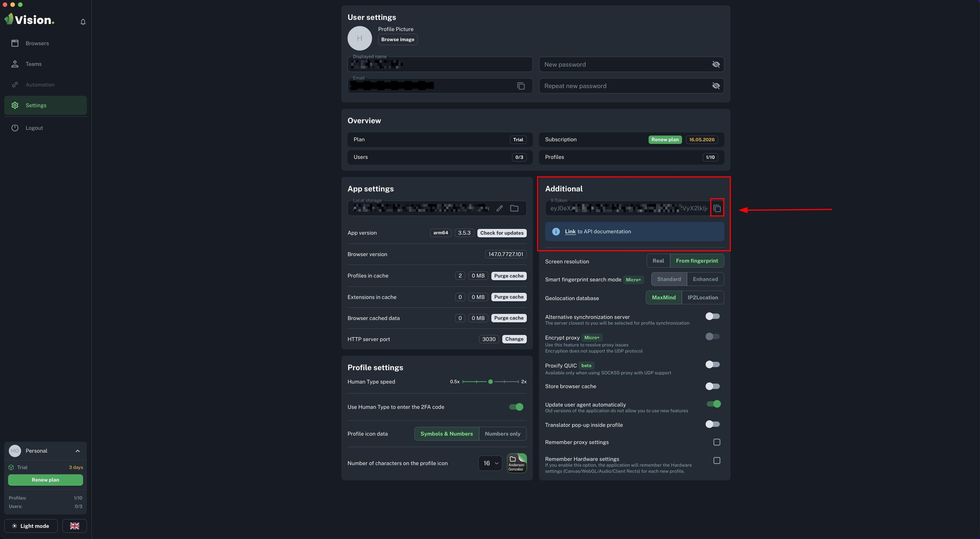980x539 pixels.
Task: Disable Update user agent automatically
Action: [x=713, y=404]
